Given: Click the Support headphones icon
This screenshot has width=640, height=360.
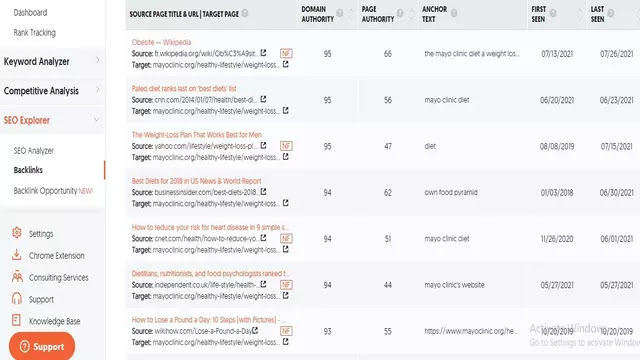Looking at the screenshot, I should pos(17,298).
